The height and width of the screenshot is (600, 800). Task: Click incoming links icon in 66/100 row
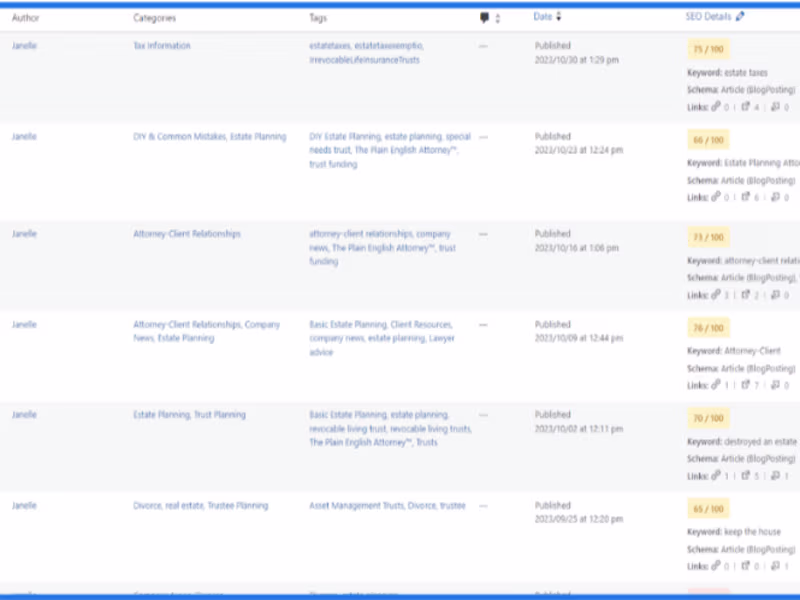tap(775, 197)
